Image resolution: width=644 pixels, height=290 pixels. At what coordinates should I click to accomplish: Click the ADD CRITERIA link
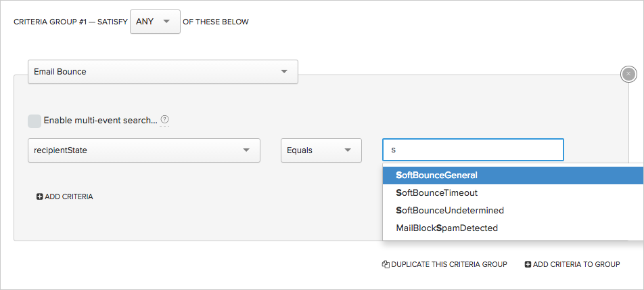pos(68,196)
